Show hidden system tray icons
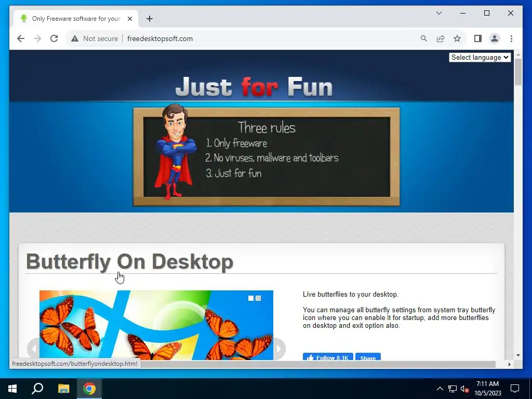Screen dimensions: 532x399 pos(440,389)
